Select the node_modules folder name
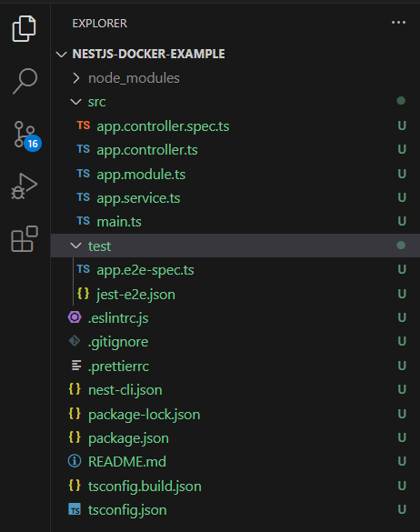This screenshot has height=532, width=420. (x=134, y=78)
